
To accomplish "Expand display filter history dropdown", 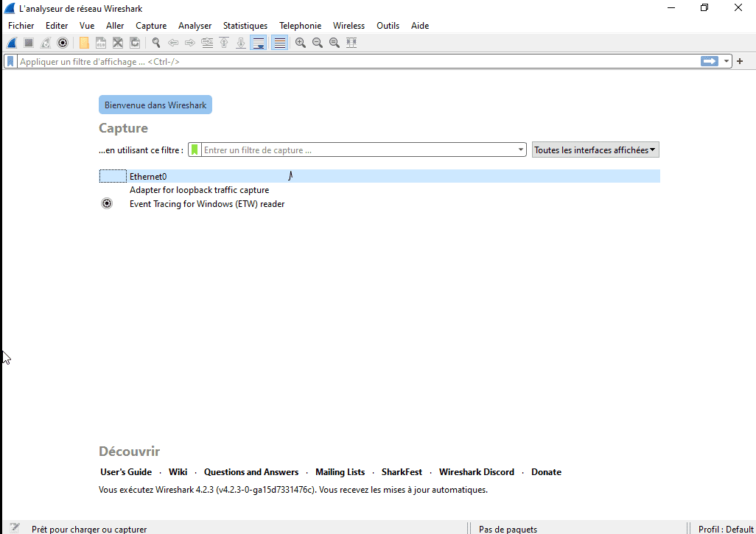I will pos(726,62).
